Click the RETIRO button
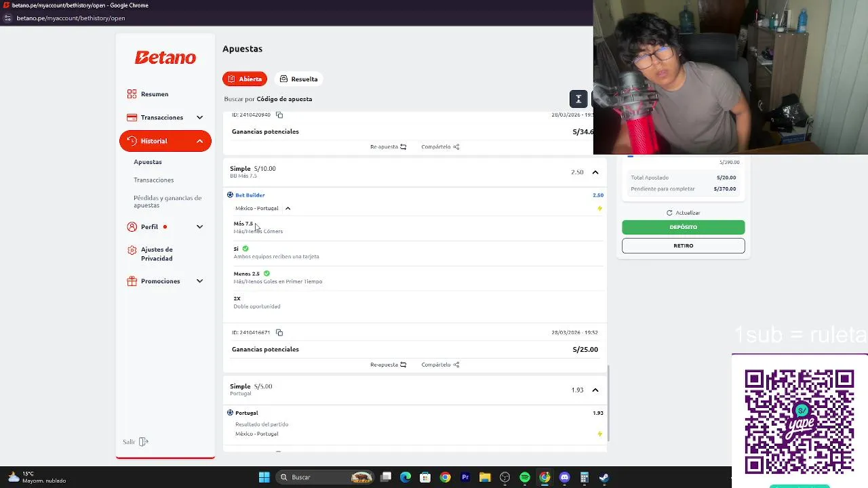 (x=683, y=245)
